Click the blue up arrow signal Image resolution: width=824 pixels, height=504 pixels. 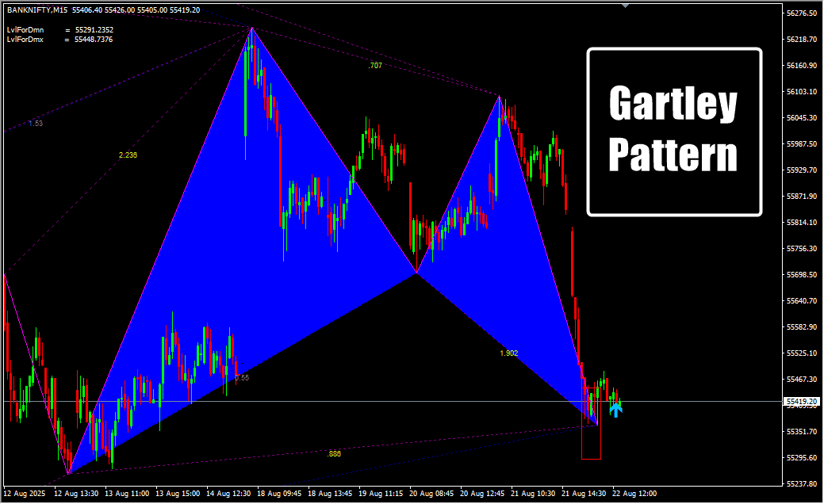click(x=616, y=409)
